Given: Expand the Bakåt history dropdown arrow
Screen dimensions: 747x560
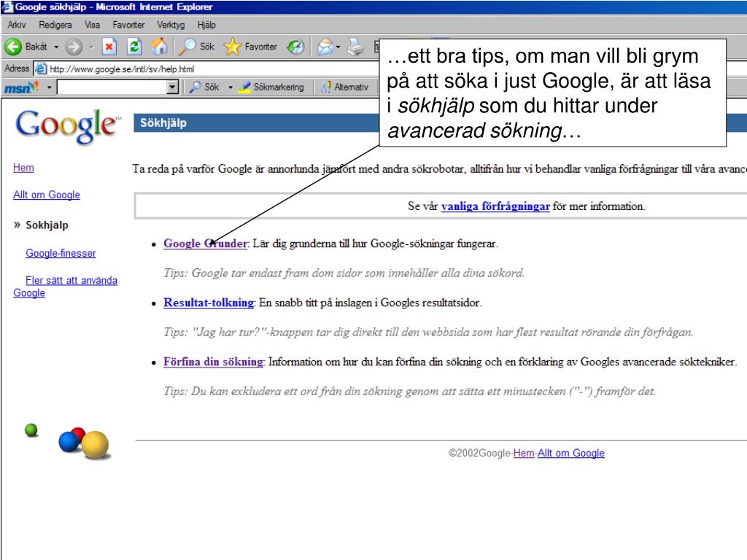Looking at the screenshot, I should click(x=56, y=47).
